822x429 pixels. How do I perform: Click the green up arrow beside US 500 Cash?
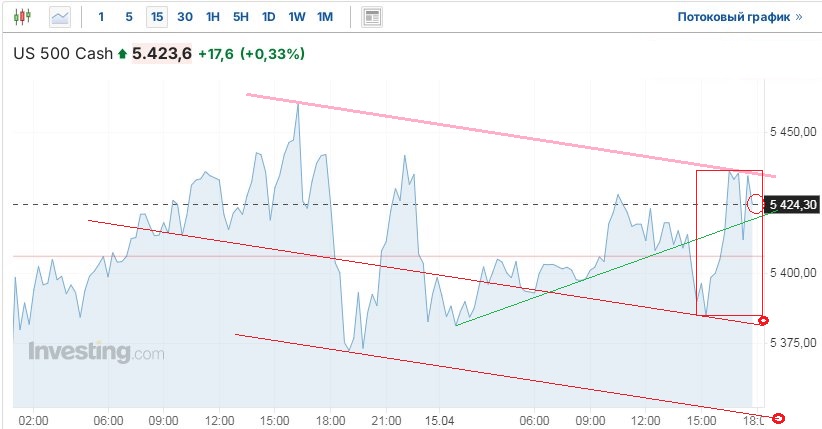123,54
